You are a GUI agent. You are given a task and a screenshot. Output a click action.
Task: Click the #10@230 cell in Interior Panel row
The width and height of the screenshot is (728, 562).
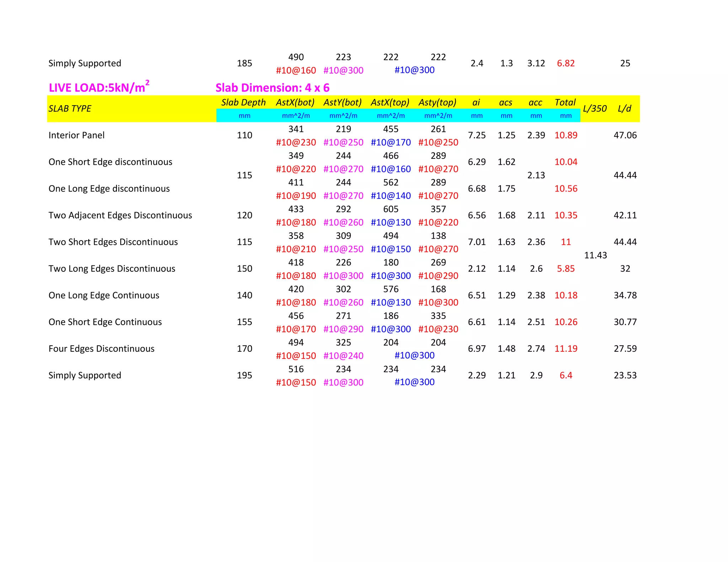(296, 142)
